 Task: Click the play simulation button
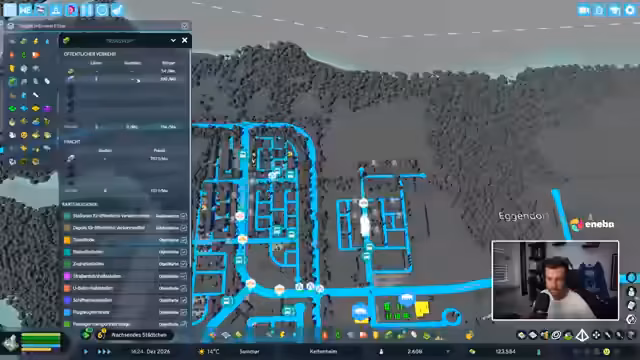[86, 351]
